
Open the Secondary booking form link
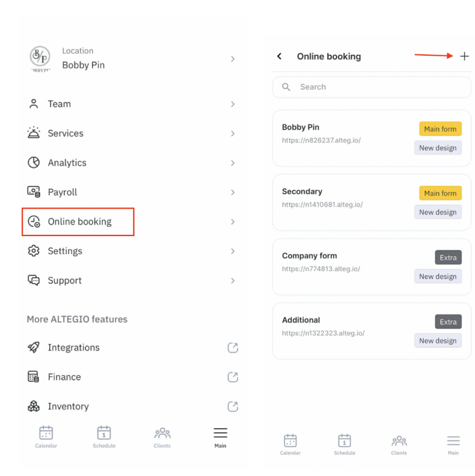pos(322,205)
